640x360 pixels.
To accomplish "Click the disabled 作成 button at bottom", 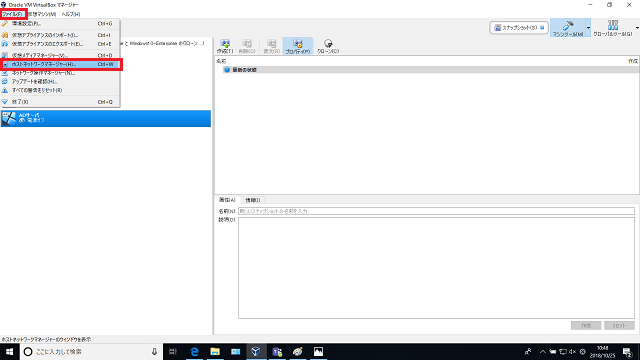I will 586,325.
